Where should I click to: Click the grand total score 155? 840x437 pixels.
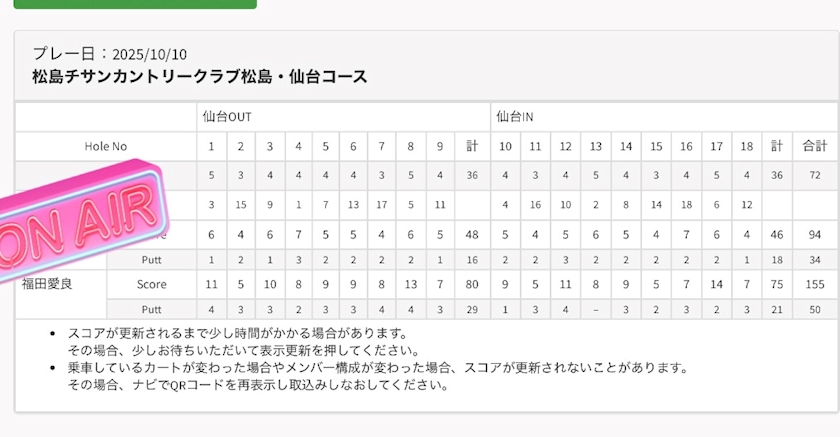[815, 284]
